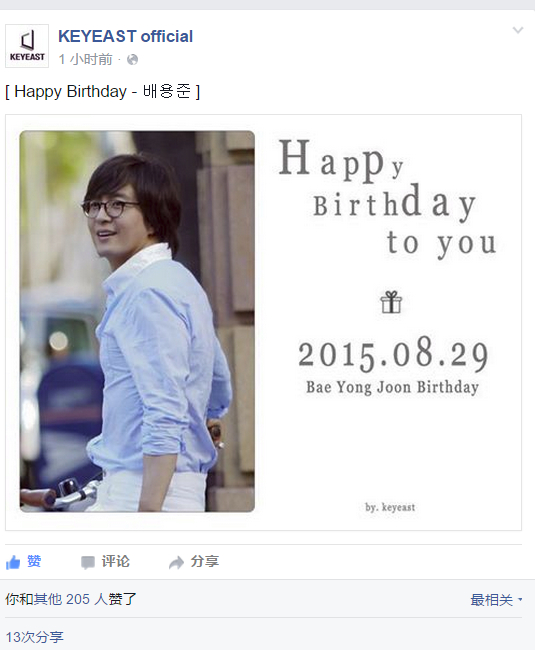Click the 最相关 dropdown arrow
Viewport: 535px width, 650px height.
click(x=520, y=599)
